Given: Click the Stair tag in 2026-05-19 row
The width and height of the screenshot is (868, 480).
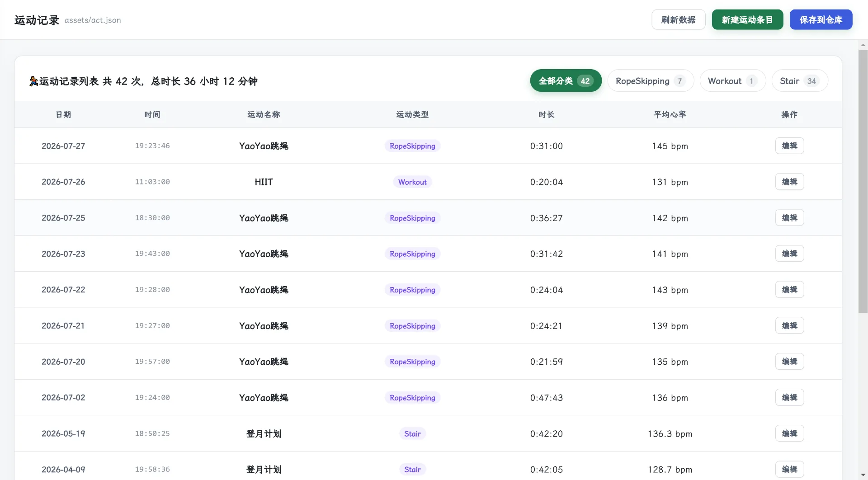Looking at the screenshot, I should coord(412,434).
